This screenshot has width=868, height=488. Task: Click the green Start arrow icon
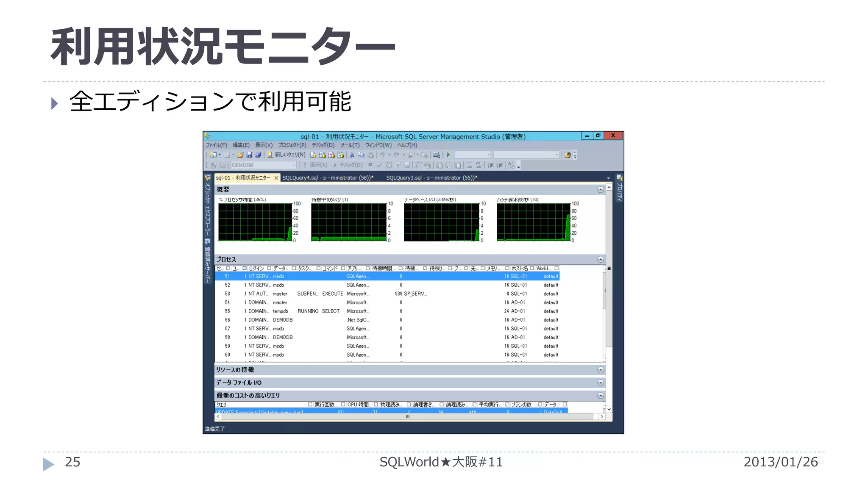click(x=448, y=155)
